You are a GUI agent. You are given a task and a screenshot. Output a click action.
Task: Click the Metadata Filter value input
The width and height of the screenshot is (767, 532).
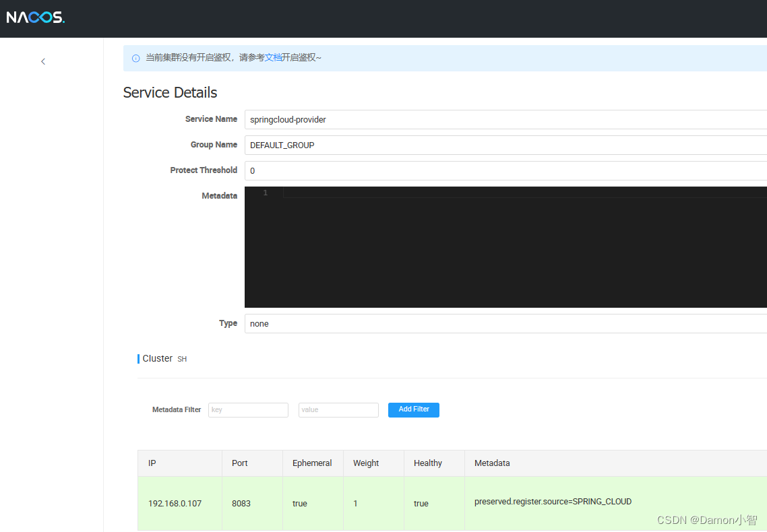338,410
